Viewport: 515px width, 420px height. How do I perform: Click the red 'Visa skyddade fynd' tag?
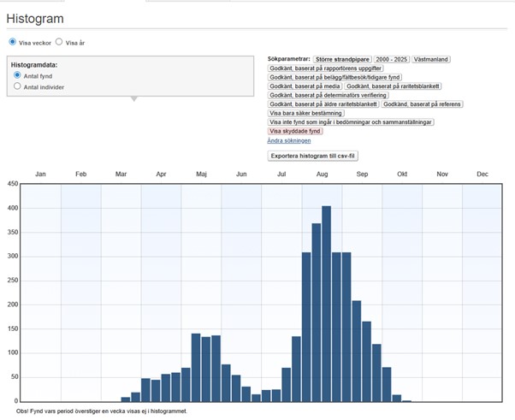click(x=296, y=131)
